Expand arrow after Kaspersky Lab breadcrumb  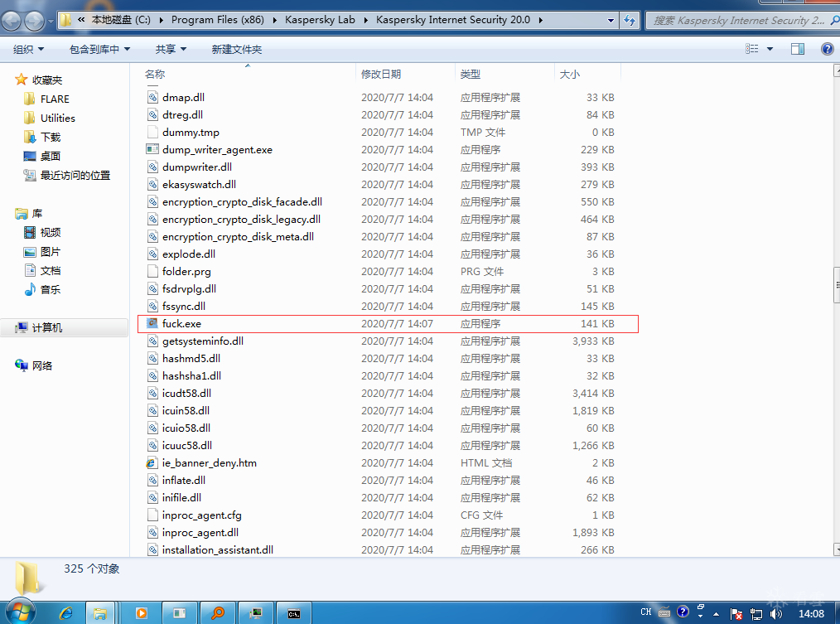tap(366, 21)
